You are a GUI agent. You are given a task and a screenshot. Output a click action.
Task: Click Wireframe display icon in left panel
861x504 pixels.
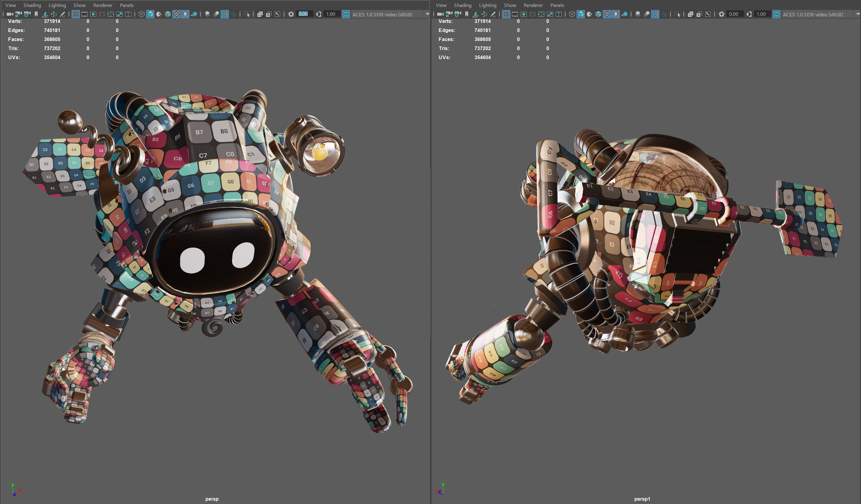pyautogui.click(x=141, y=14)
